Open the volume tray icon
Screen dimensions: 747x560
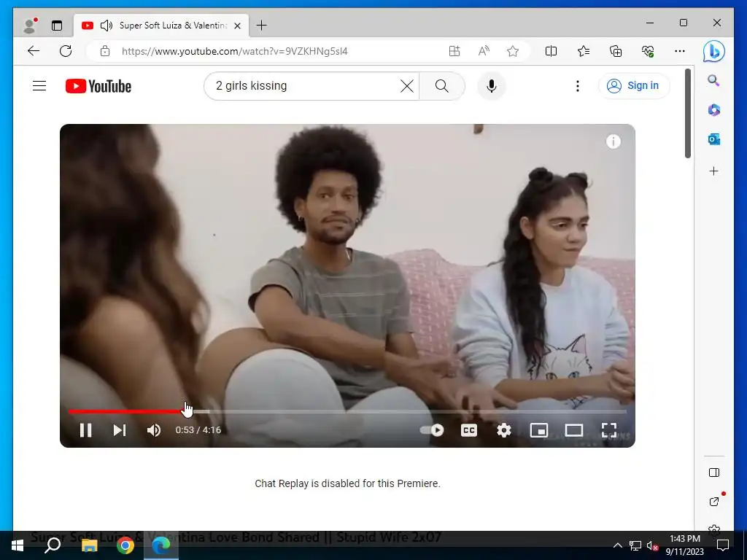[x=652, y=545]
